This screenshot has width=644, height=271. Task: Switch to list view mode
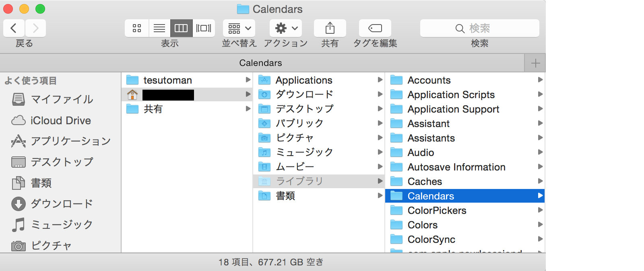tap(159, 28)
